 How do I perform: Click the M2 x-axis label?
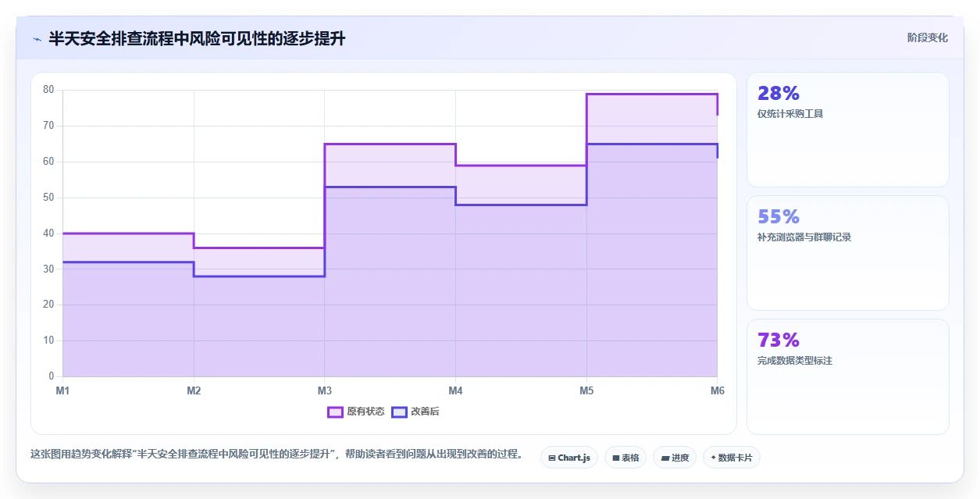(x=194, y=390)
